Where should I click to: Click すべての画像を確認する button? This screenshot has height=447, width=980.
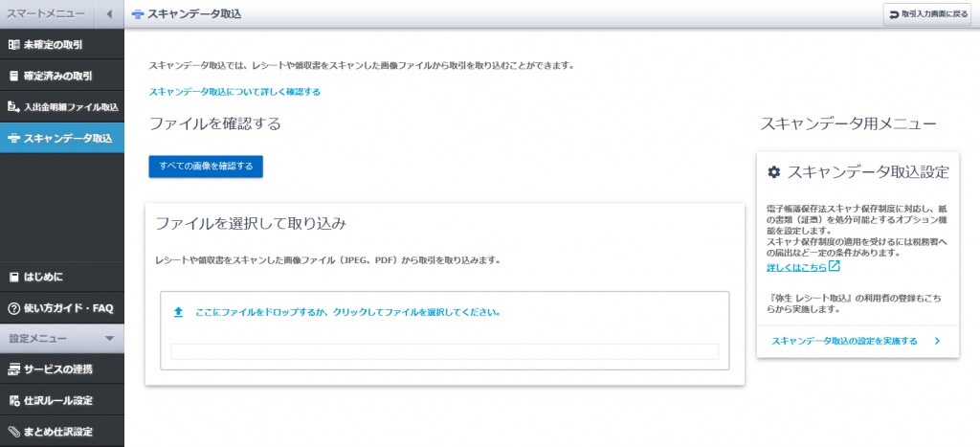coord(206,167)
